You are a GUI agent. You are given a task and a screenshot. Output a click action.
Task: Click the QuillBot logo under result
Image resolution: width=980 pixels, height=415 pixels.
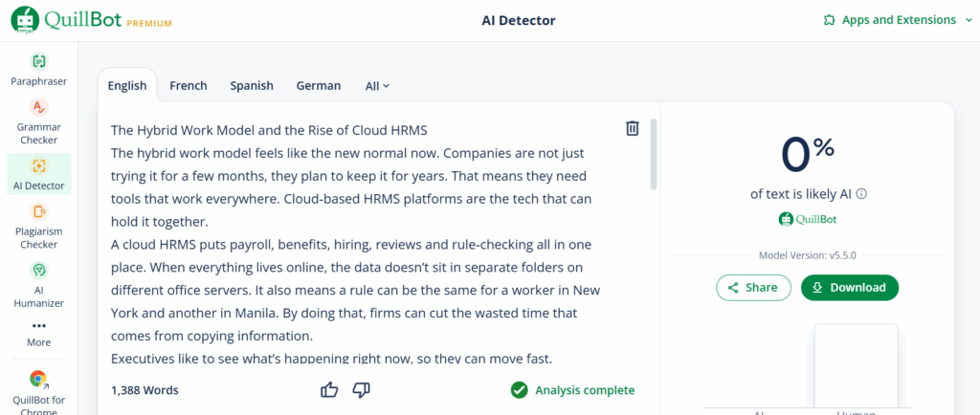coord(808,219)
